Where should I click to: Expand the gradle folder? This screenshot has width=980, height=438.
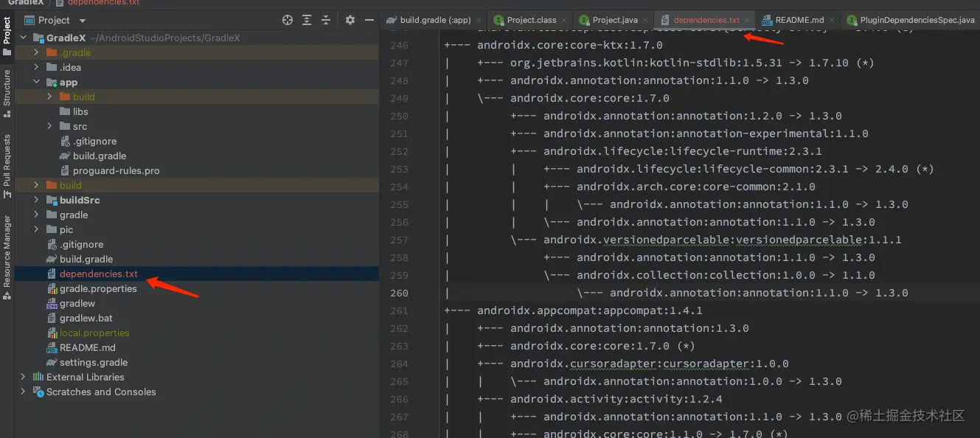(x=36, y=215)
